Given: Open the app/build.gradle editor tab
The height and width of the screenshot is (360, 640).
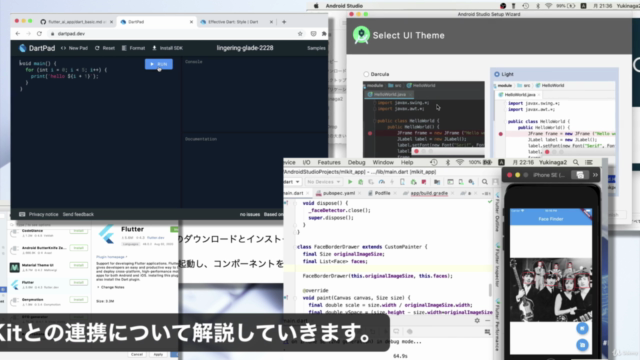Looking at the screenshot, I should tap(429, 193).
